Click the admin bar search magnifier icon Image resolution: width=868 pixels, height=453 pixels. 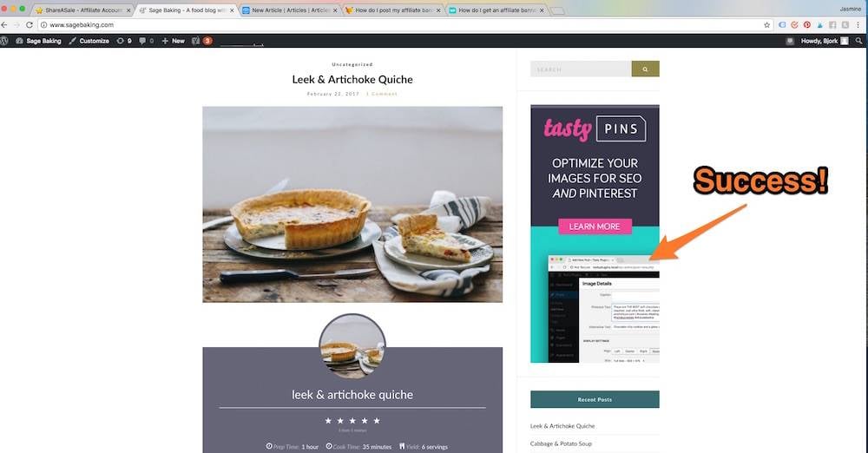click(x=858, y=41)
